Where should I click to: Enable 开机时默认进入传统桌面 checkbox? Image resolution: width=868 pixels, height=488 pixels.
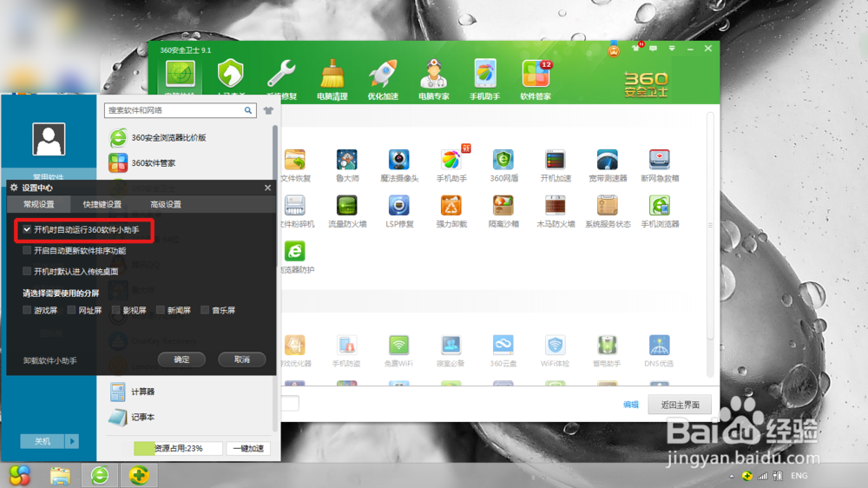tap(27, 271)
